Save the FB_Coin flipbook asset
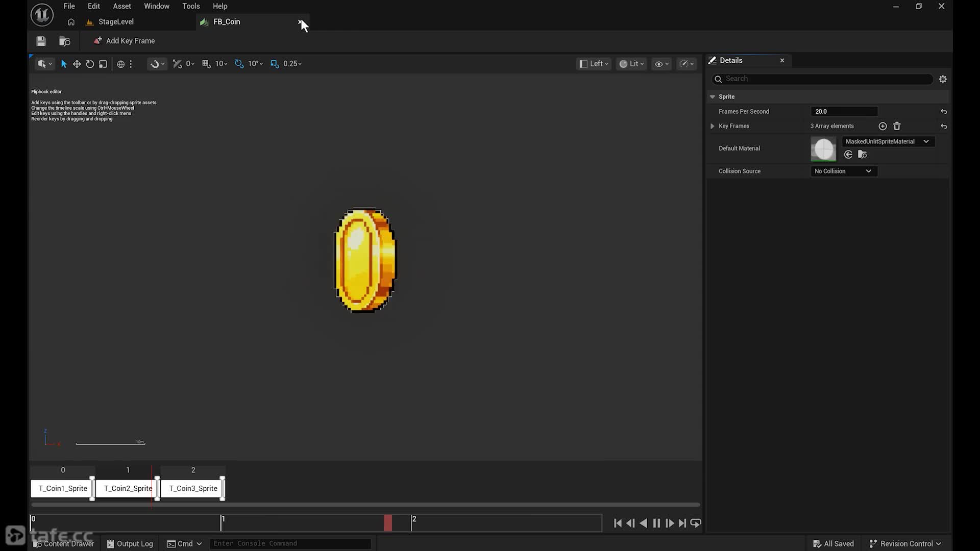The image size is (980, 551). click(x=41, y=41)
